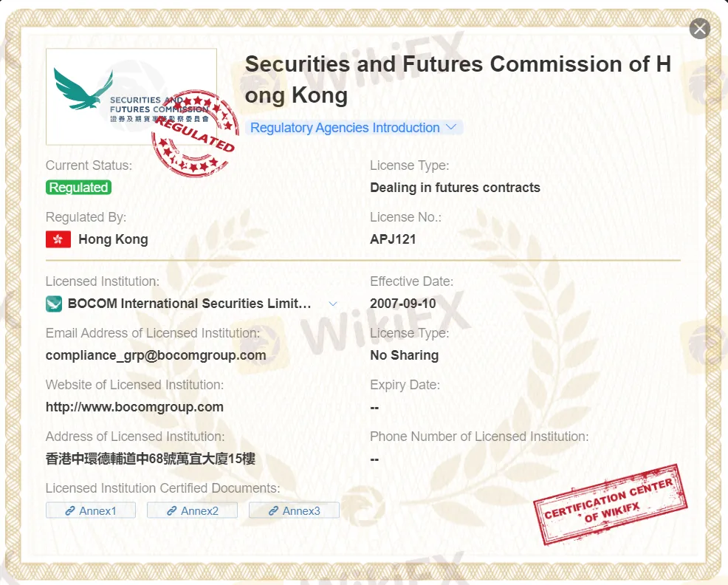The image size is (728, 585).
Task: Click the green Regulated status badge
Action: click(78, 188)
